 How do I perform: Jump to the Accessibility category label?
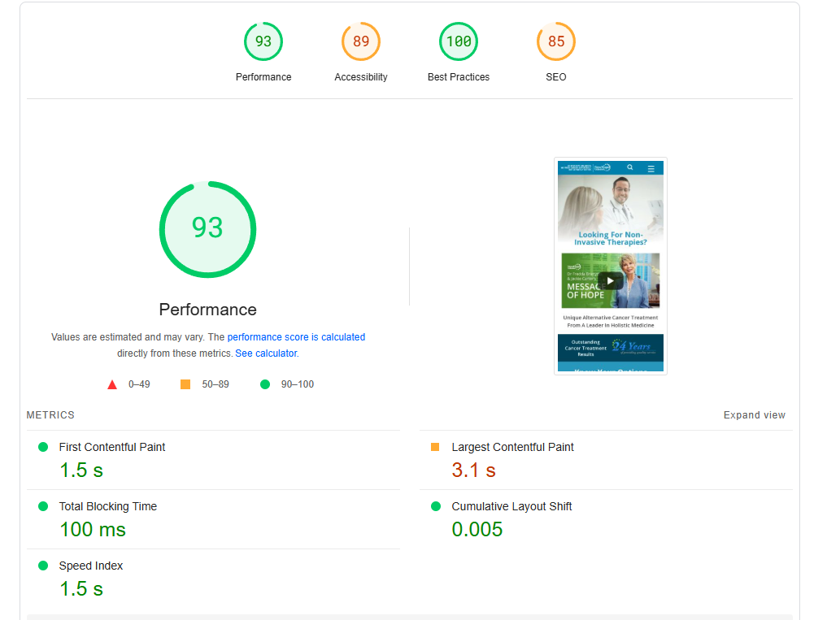click(x=360, y=77)
